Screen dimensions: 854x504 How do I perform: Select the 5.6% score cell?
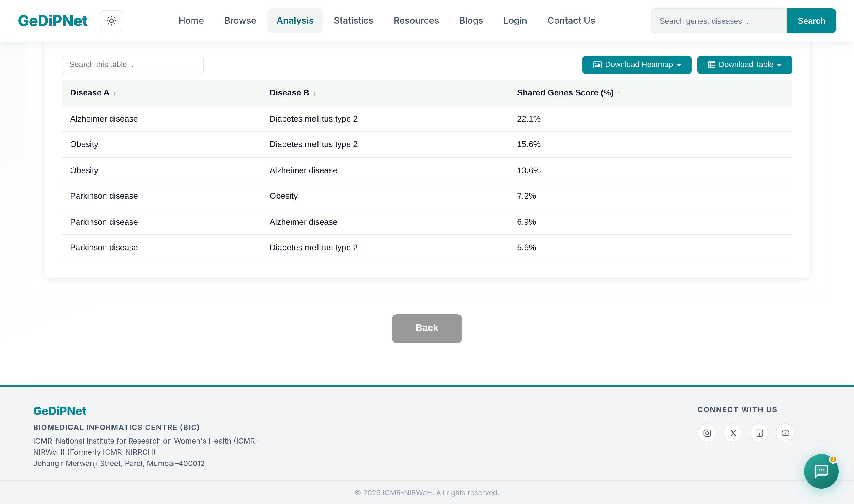tap(527, 248)
